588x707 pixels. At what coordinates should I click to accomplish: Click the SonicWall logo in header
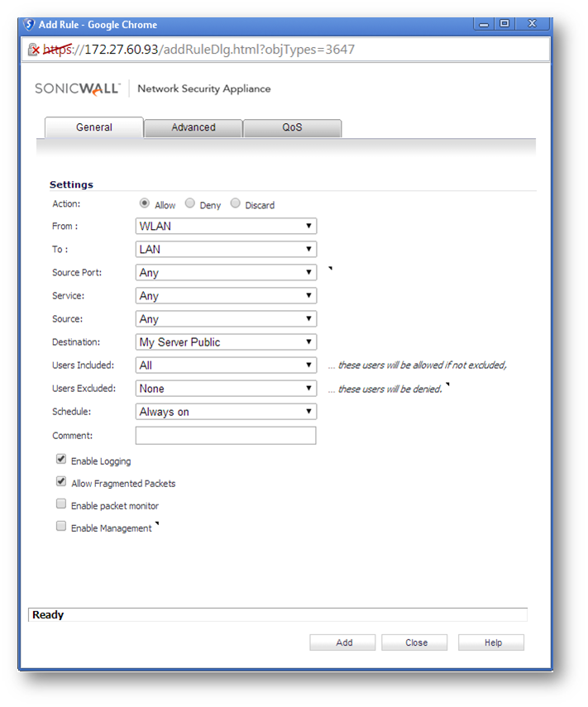click(78, 88)
